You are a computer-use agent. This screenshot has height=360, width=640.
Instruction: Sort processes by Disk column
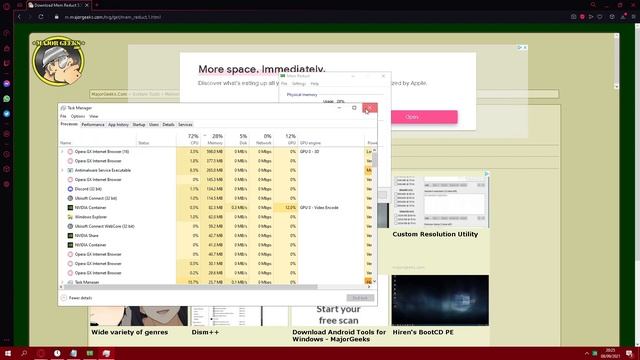tap(237, 139)
